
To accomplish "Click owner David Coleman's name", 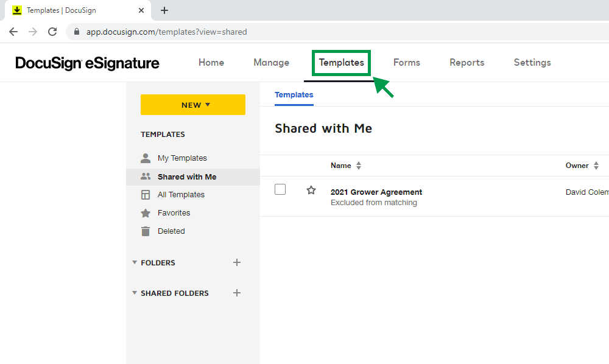I will tap(586, 191).
